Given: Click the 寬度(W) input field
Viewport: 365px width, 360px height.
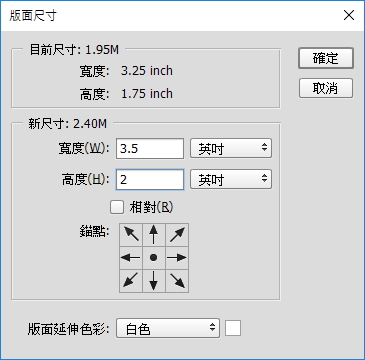Looking at the screenshot, I should coord(150,149).
